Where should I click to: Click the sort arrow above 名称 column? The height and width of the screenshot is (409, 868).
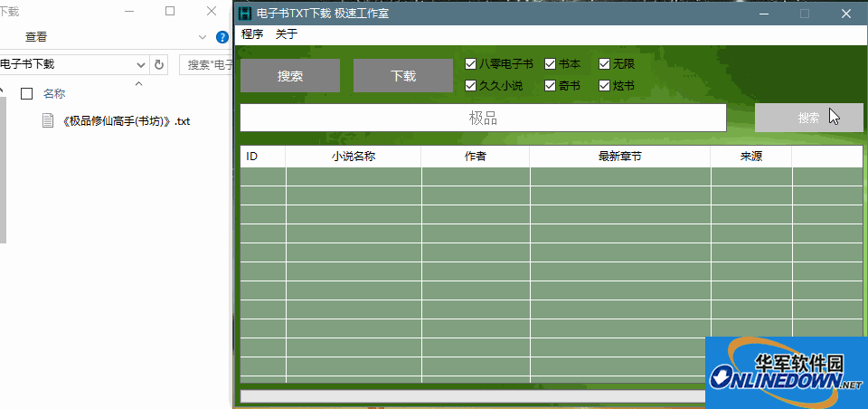click(x=139, y=83)
